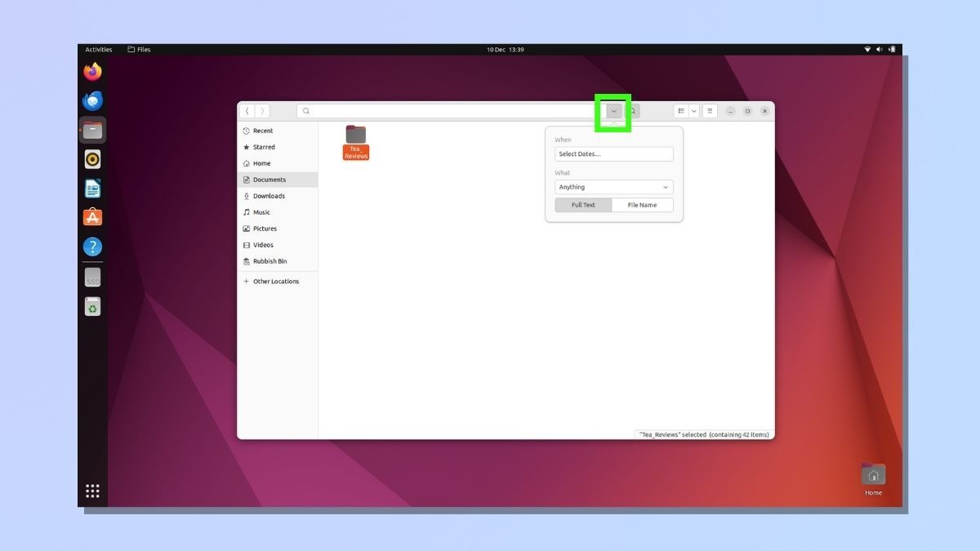Viewport: 980px width, 551px height.
Task: Click the Home sidebar icon
Action: point(247,163)
